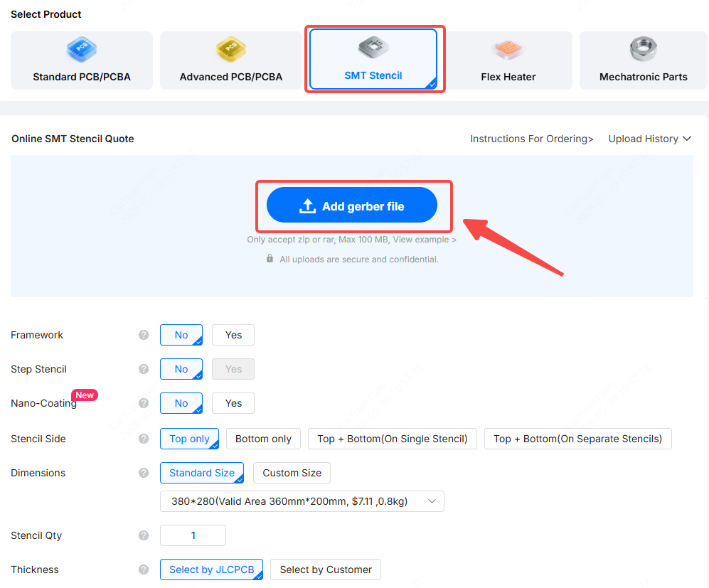Click the padlock icon beside secure uploads note
The width and height of the screenshot is (709, 588).
click(270, 259)
